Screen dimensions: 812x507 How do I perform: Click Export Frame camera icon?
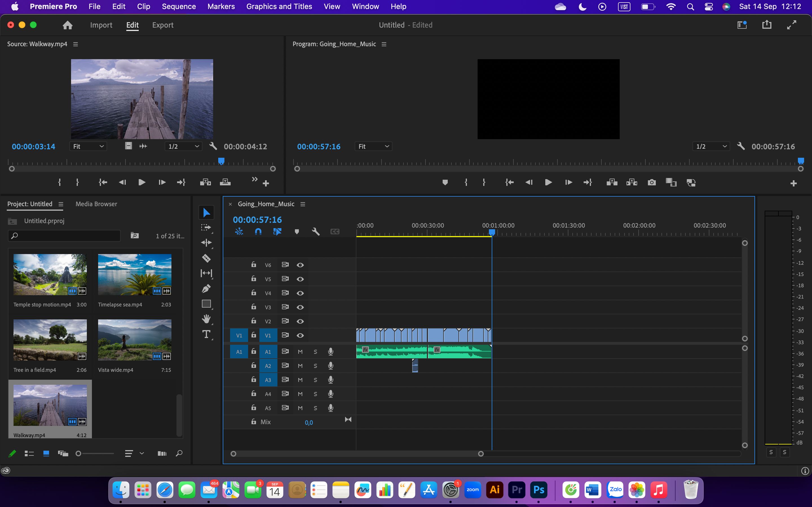point(652,183)
